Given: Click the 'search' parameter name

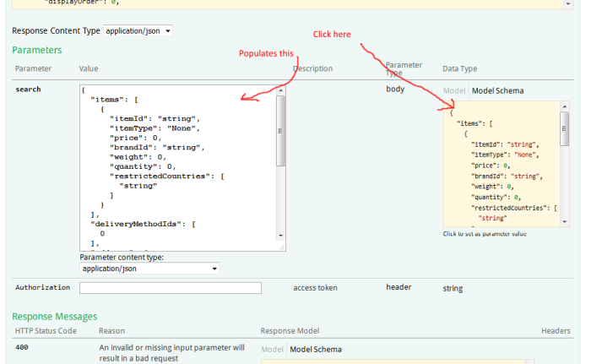Looking at the screenshot, I should [x=28, y=90].
